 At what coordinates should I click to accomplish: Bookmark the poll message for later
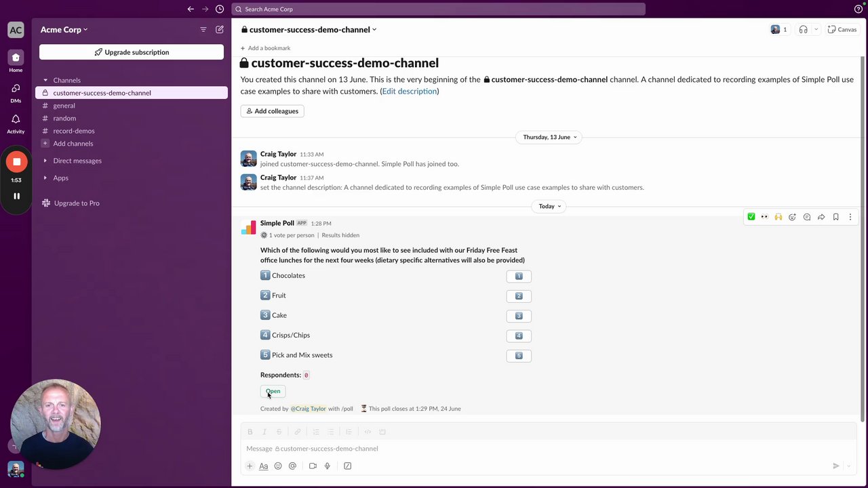(835, 217)
